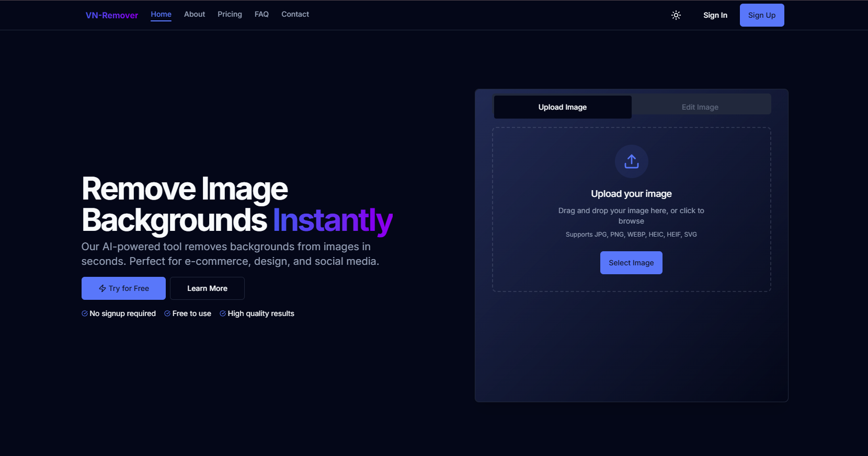Go to the About page
The image size is (868, 456).
click(x=195, y=14)
